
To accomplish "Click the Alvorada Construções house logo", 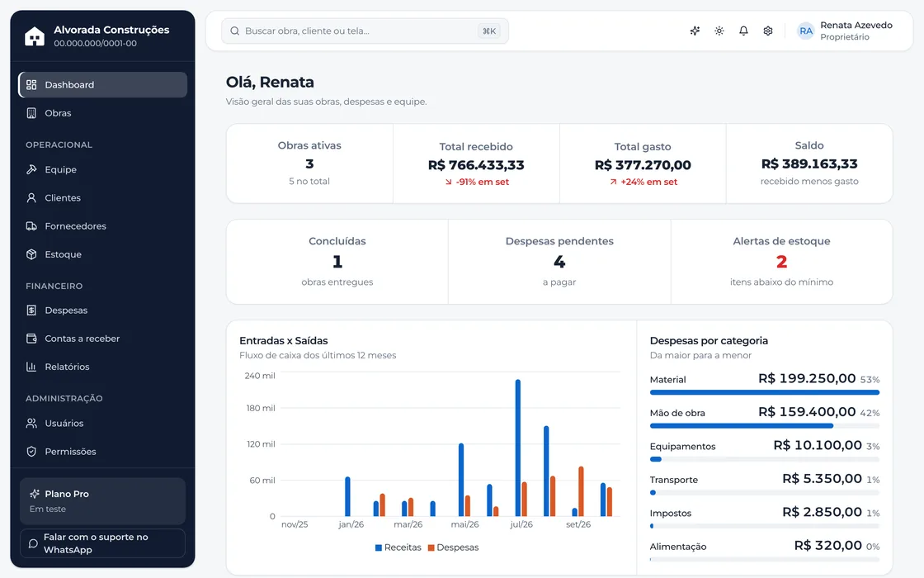I will tap(34, 36).
